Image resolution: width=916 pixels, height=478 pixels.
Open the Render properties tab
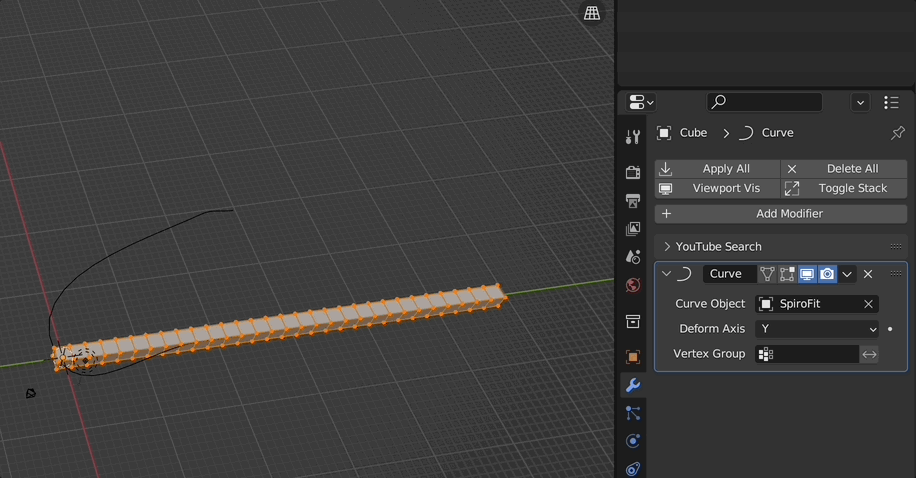633,172
